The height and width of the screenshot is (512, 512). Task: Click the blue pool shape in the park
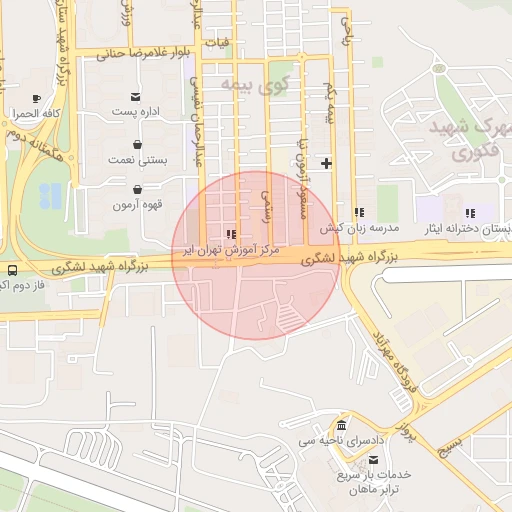click(x=50, y=196)
